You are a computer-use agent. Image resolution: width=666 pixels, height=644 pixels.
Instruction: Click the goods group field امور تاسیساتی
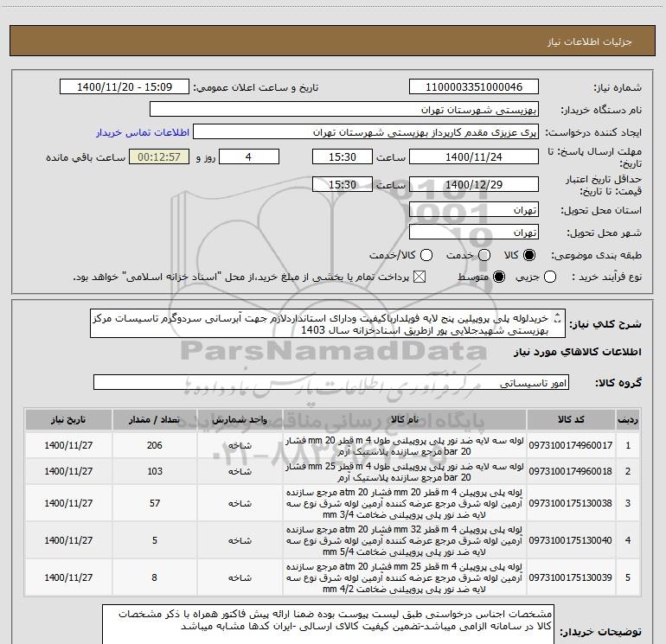click(x=331, y=382)
